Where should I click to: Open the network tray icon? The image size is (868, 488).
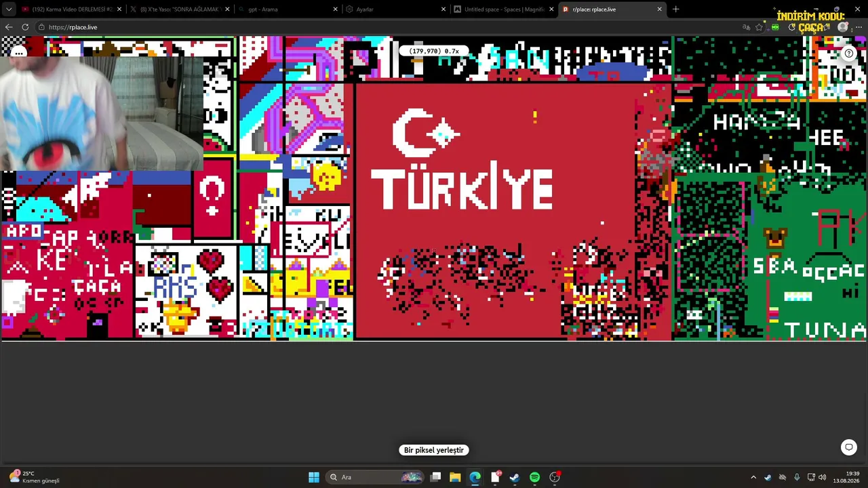[811, 477]
